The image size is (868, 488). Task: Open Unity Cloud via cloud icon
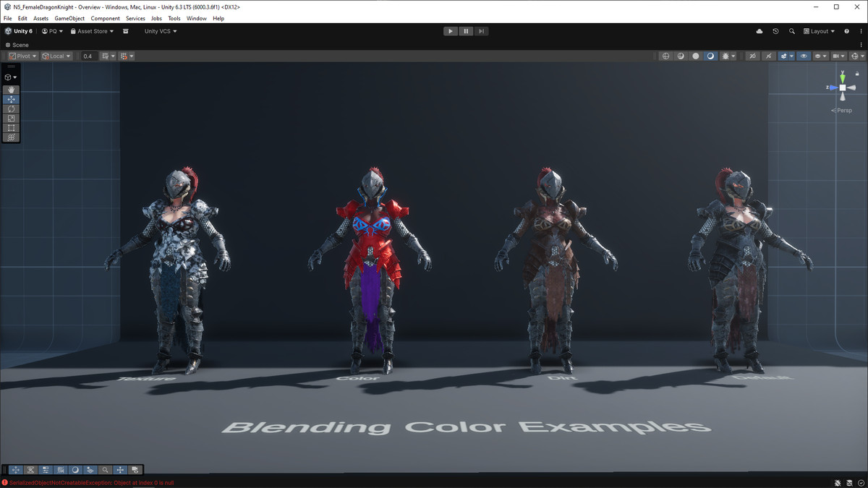(759, 31)
